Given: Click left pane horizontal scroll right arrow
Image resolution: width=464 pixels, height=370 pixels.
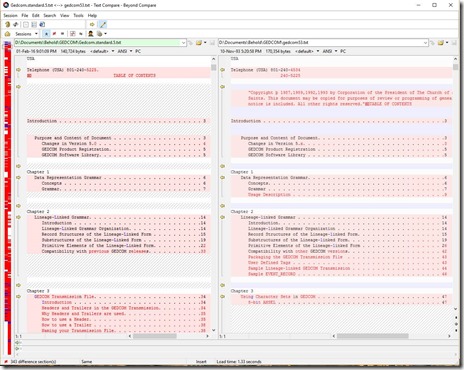Looking at the screenshot, I should coord(207,336).
